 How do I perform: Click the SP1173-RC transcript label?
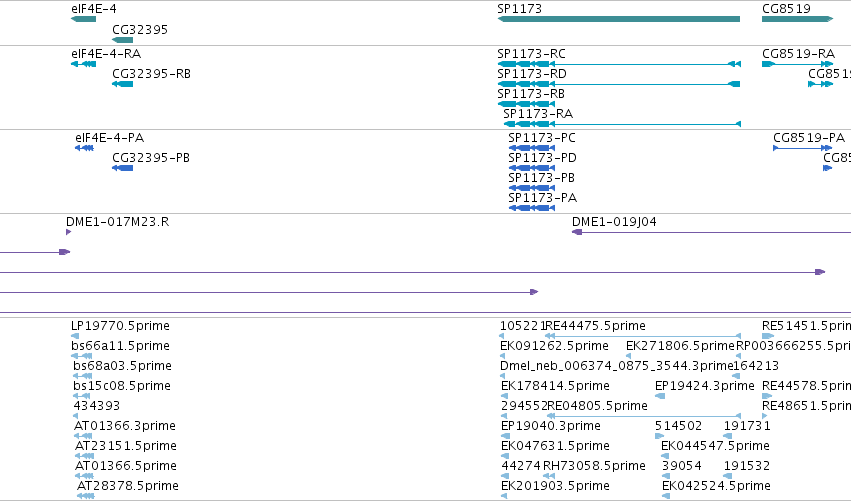tap(531, 54)
